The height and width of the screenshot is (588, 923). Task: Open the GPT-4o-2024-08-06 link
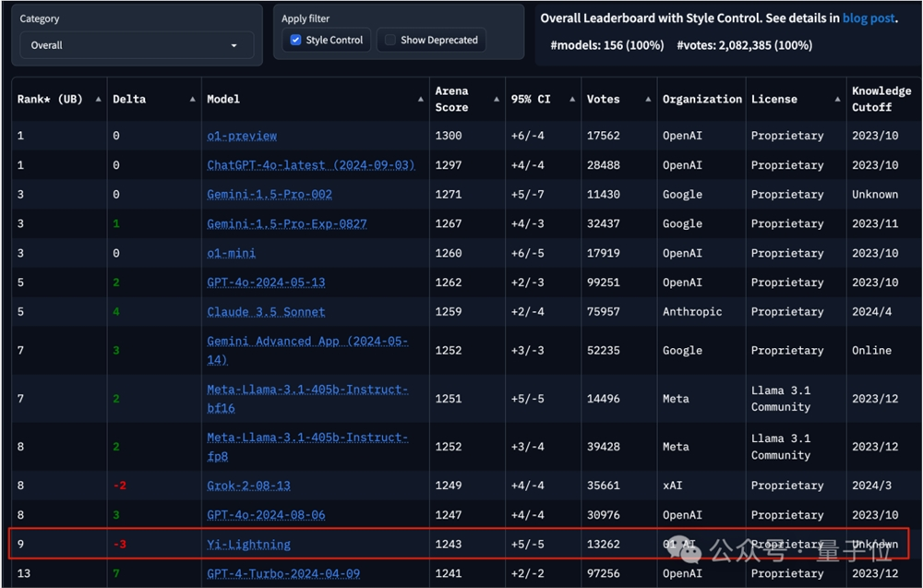[266, 516]
